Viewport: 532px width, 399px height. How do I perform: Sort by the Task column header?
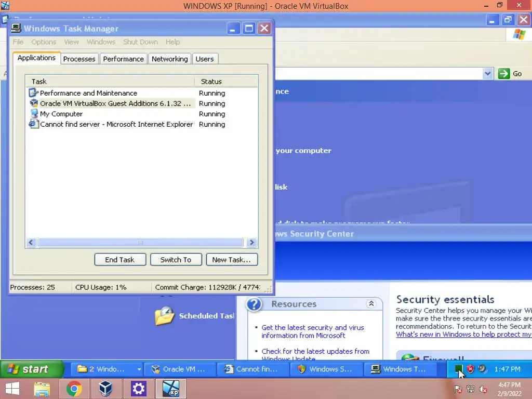(110, 82)
